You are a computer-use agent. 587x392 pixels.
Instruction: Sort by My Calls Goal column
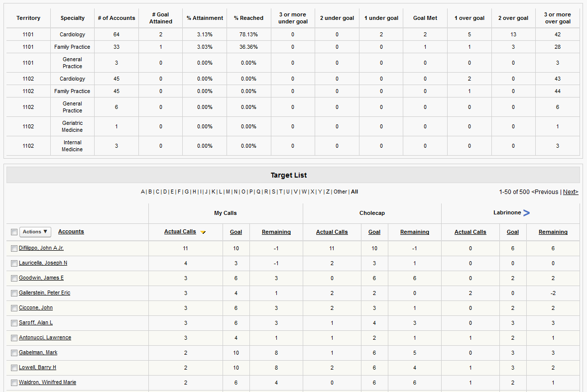(236, 232)
